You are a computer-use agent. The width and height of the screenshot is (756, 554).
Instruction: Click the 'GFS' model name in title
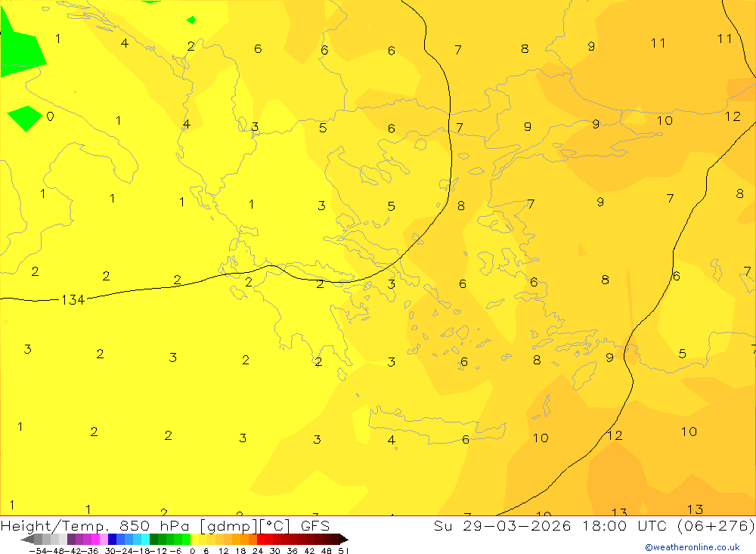click(x=314, y=526)
